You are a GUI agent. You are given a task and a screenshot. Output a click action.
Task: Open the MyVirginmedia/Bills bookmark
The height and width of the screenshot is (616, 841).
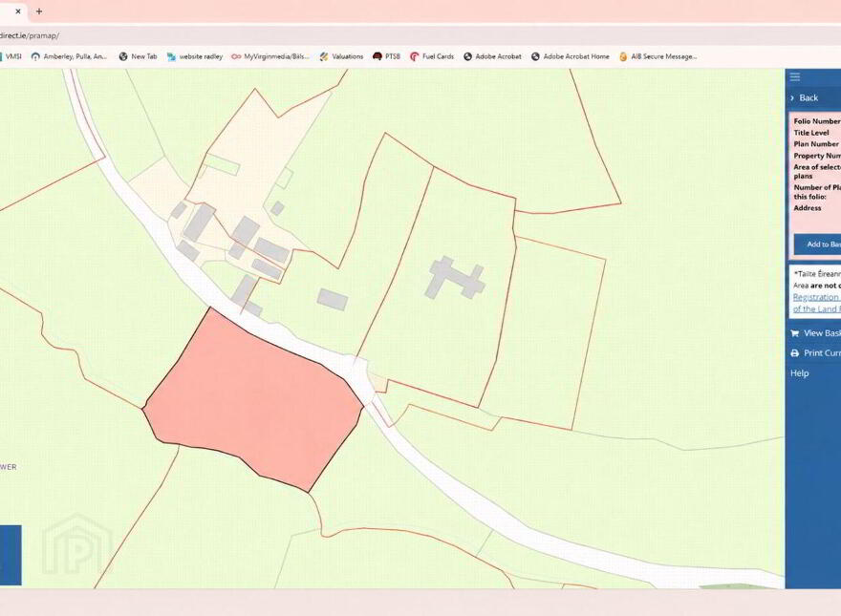(270, 56)
